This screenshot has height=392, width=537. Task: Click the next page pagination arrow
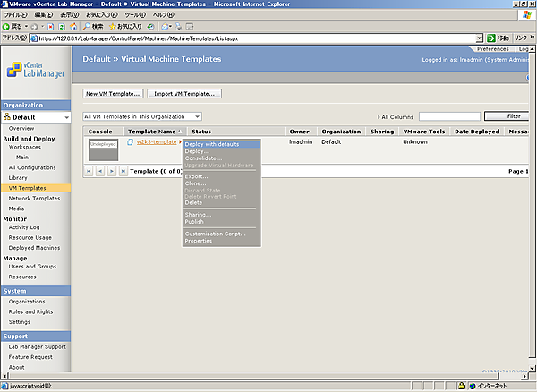pyautogui.click(x=111, y=170)
